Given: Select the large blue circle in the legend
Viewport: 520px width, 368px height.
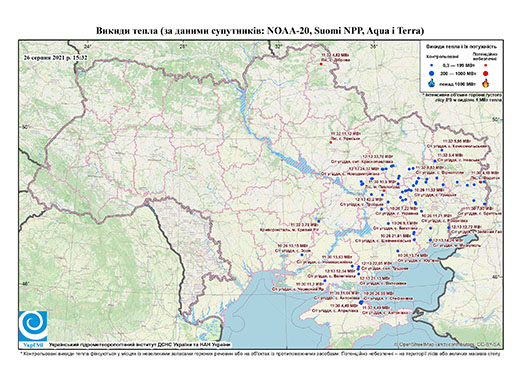Looking at the screenshot, I should [x=432, y=73].
